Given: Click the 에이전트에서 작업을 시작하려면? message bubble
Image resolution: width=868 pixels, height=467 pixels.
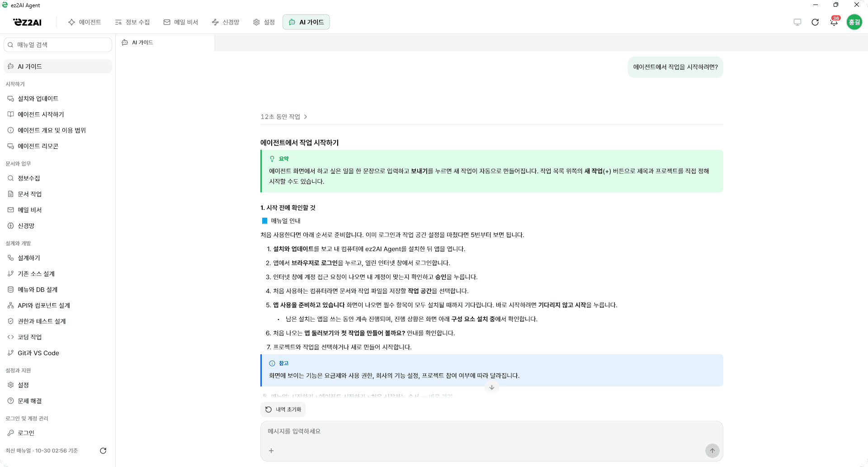Looking at the screenshot, I should (675, 67).
